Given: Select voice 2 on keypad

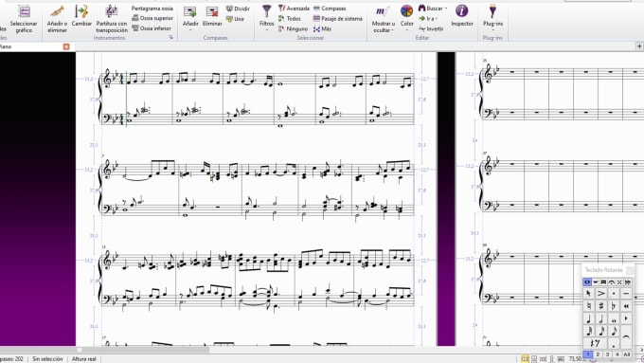Looking at the screenshot, I should point(598,354).
